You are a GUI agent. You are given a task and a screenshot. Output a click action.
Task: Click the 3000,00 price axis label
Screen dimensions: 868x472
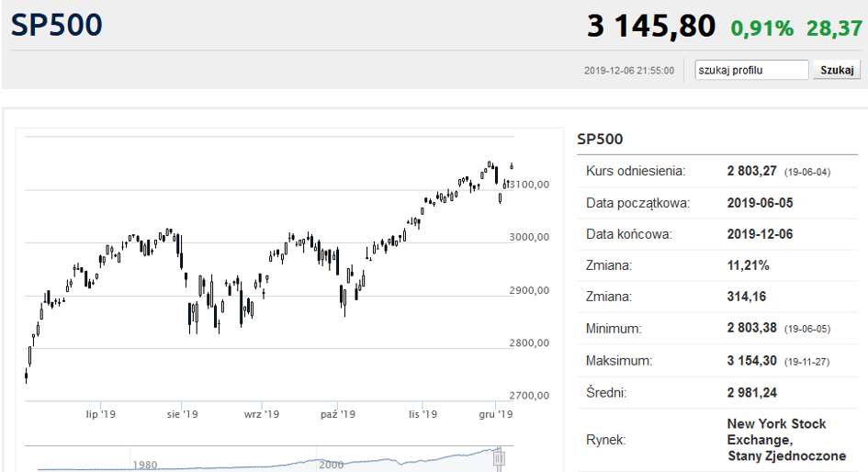[x=529, y=238]
